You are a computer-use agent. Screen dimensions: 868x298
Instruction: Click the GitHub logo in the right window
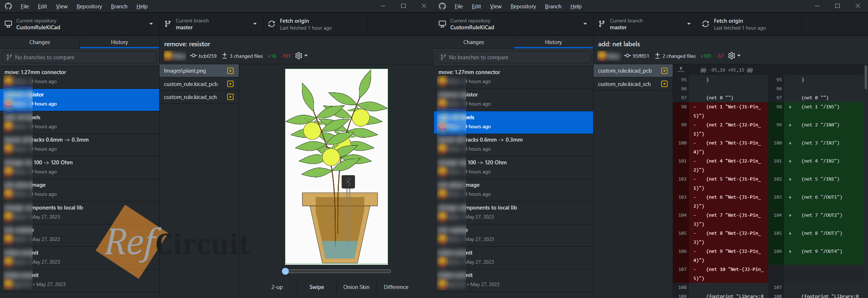pos(442,6)
